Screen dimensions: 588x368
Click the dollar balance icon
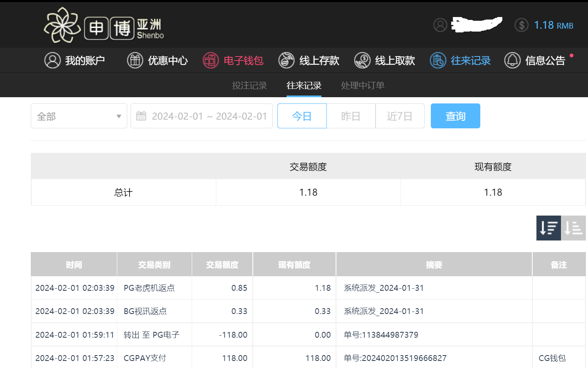[x=521, y=25]
